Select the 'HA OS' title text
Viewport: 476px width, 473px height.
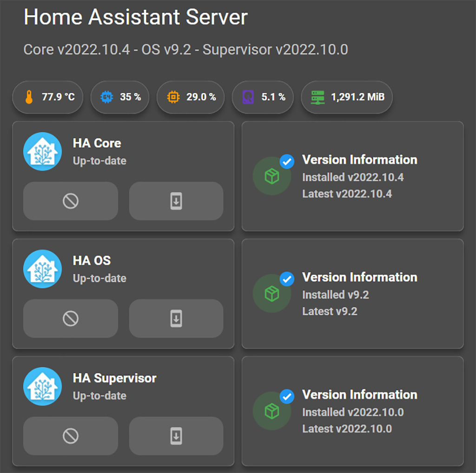pos(92,260)
